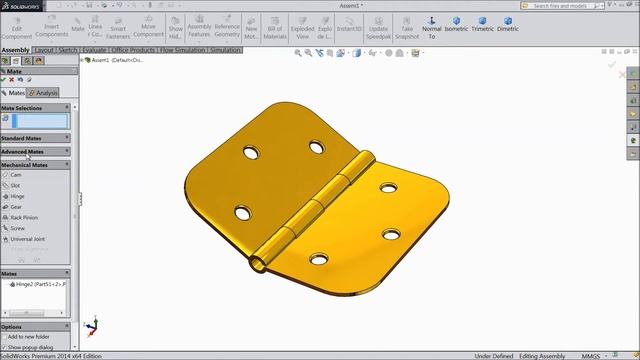Open the FeatureManager design tree tab

(5, 61)
